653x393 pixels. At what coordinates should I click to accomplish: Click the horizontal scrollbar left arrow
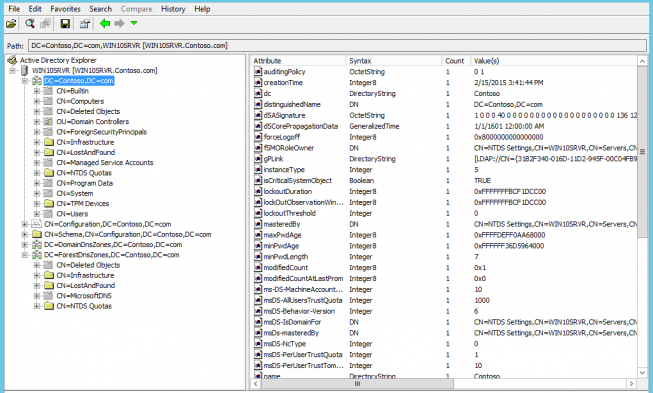(256, 383)
